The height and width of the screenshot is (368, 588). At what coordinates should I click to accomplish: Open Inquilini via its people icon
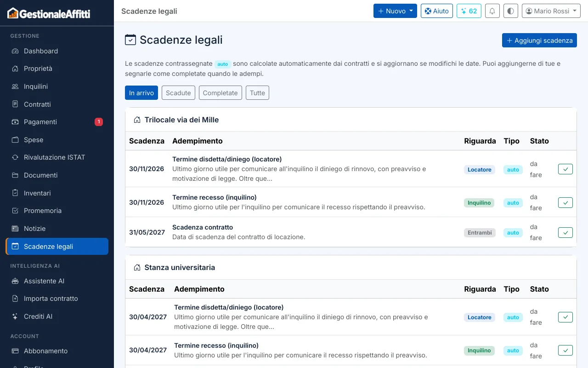click(15, 86)
